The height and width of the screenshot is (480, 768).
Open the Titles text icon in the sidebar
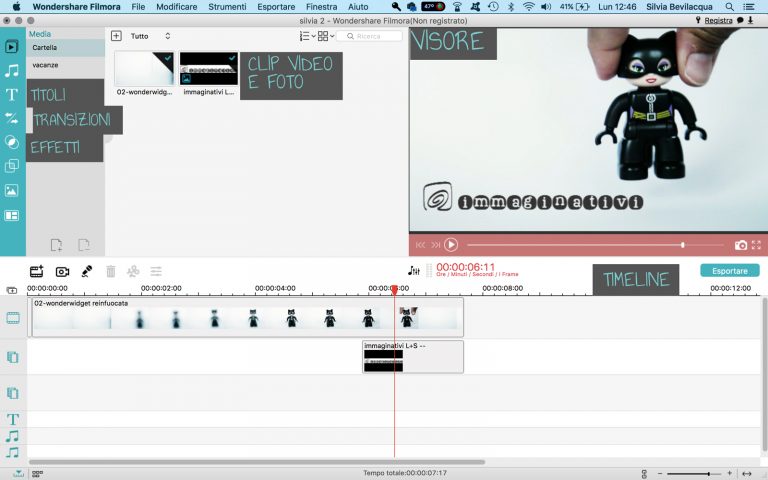[12, 94]
